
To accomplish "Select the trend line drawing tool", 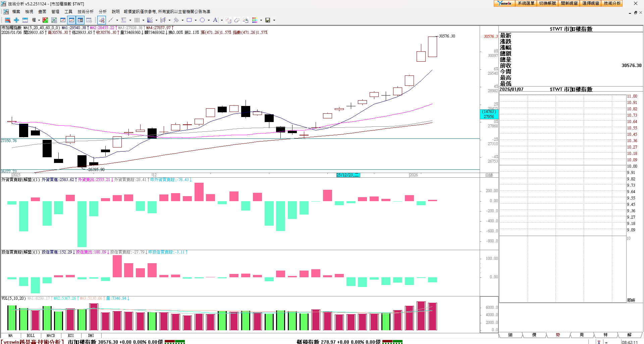I will coord(111,20).
